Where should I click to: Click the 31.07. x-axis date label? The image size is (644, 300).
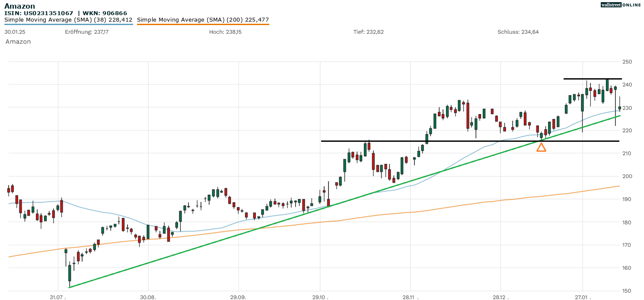pos(57,298)
